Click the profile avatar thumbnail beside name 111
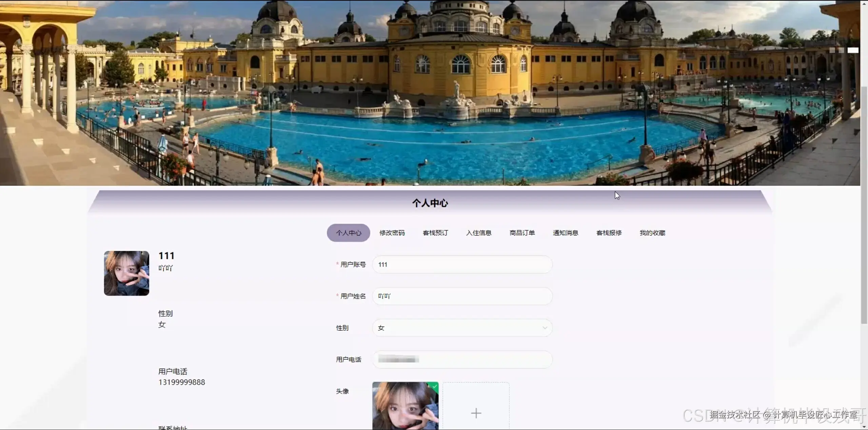This screenshot has height=430, width=868. tap(126, 273)
